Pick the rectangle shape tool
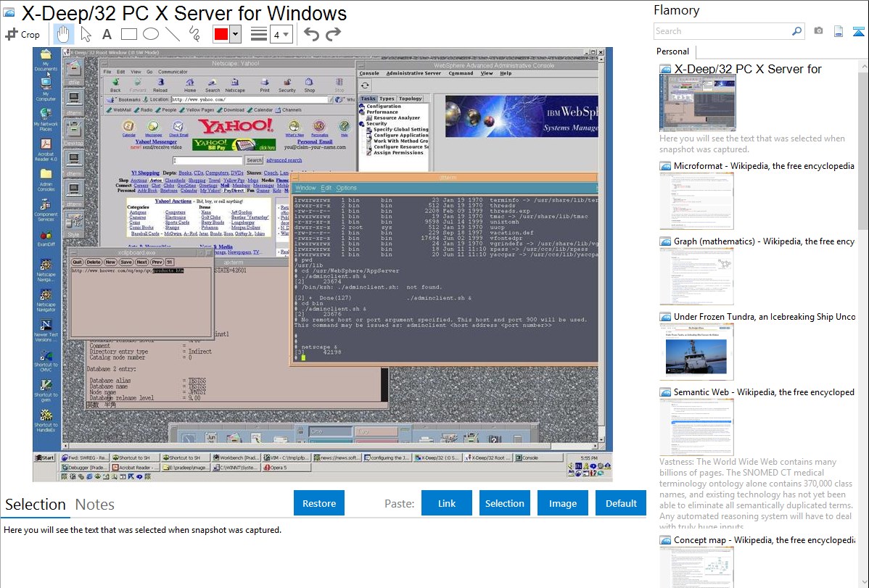 (128, 34)
